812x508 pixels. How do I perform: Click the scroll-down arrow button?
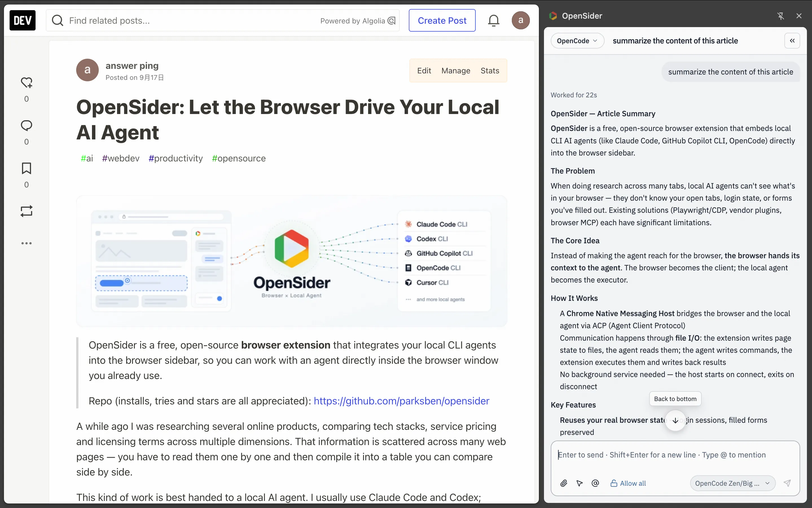click(675, 420)
